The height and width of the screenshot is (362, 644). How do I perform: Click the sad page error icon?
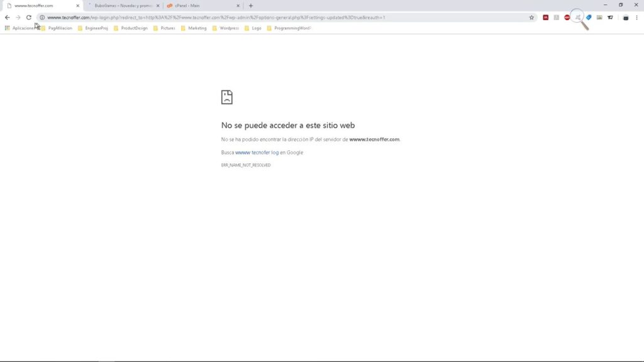226,97
